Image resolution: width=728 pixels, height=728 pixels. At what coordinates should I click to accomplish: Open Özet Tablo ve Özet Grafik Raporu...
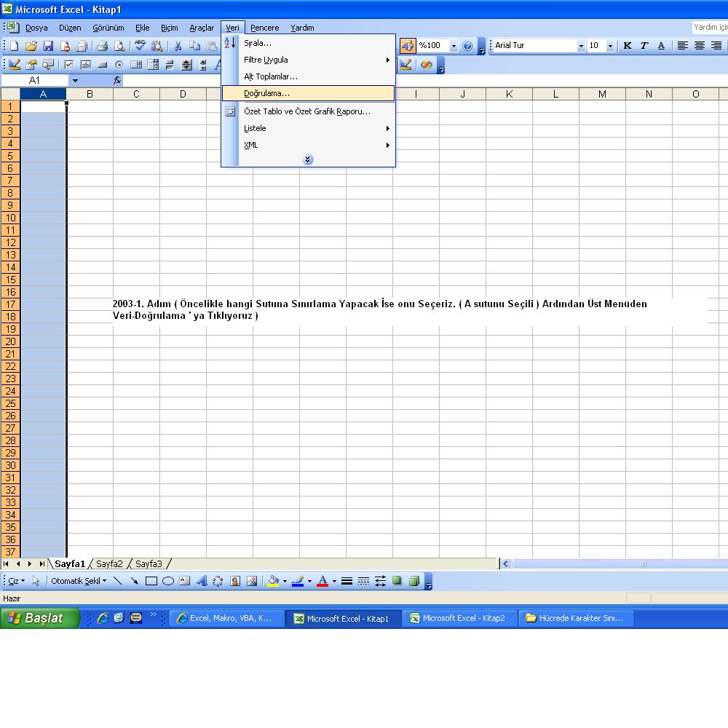(x=308, y=111)
